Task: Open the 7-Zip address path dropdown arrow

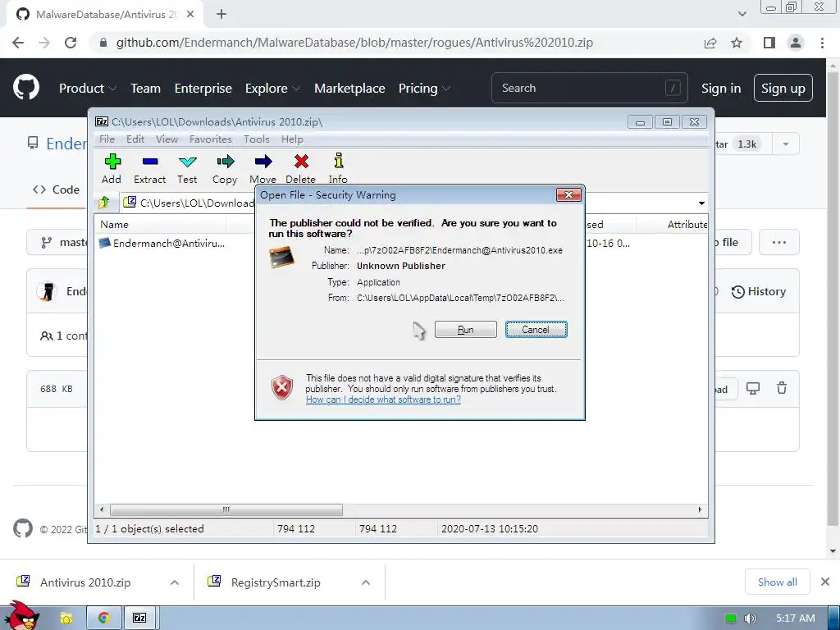Action: click(701, 203)
